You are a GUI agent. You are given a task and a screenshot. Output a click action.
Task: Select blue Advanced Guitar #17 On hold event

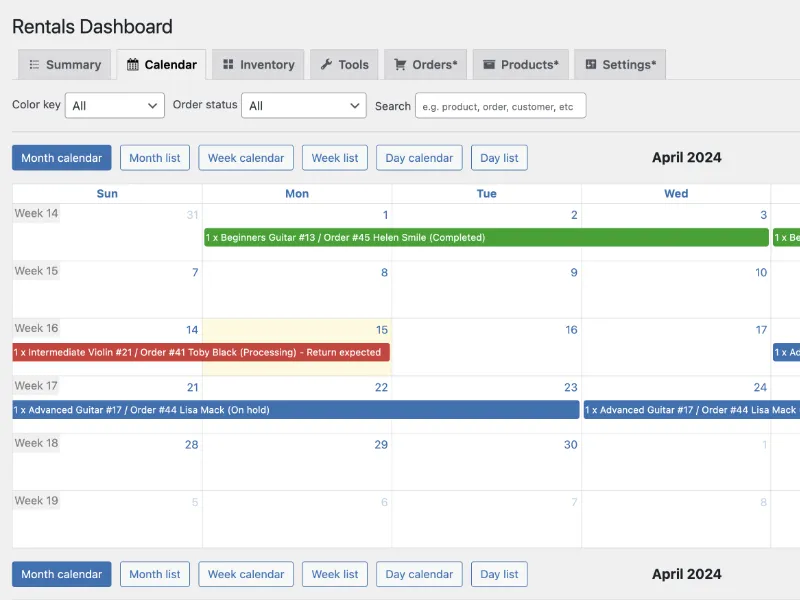point(296,410)
